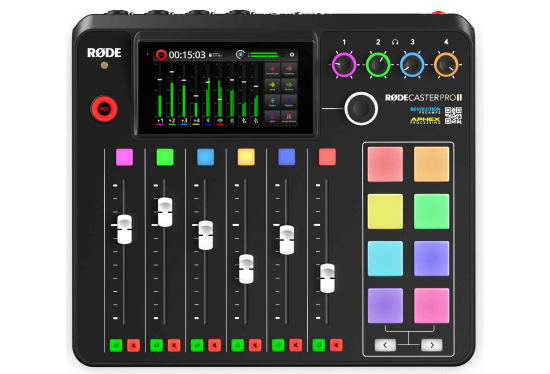Click the fourth channel fader handle
The width and height of the screenshot is (550, 374).
(246, 269)
